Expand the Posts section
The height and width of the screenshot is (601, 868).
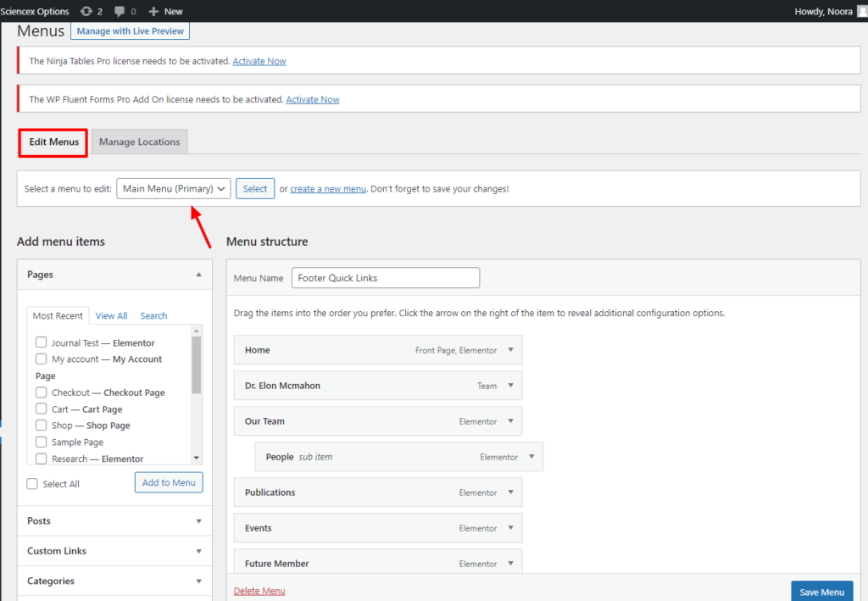(198, 521)
